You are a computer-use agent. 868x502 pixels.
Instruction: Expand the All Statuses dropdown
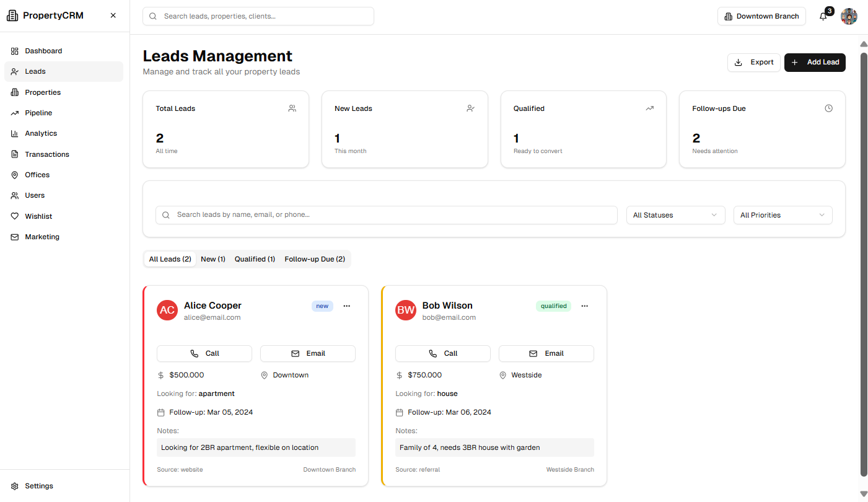click(675, 215)
